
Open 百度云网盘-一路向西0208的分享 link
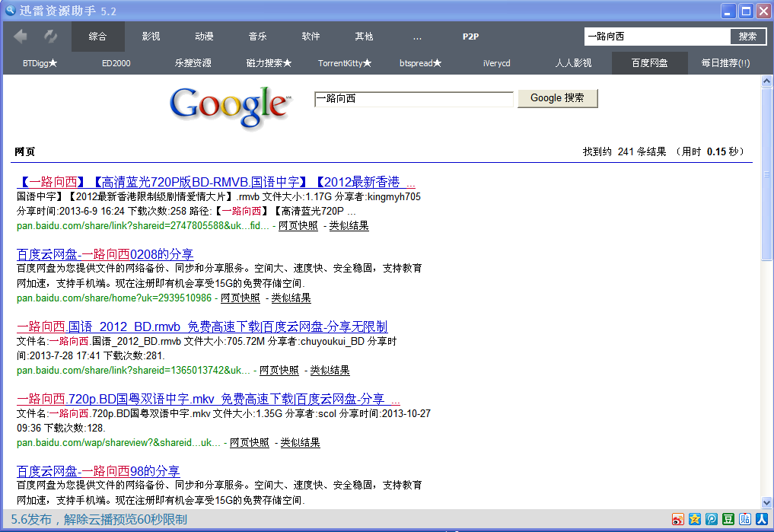[x=105, y=255]
